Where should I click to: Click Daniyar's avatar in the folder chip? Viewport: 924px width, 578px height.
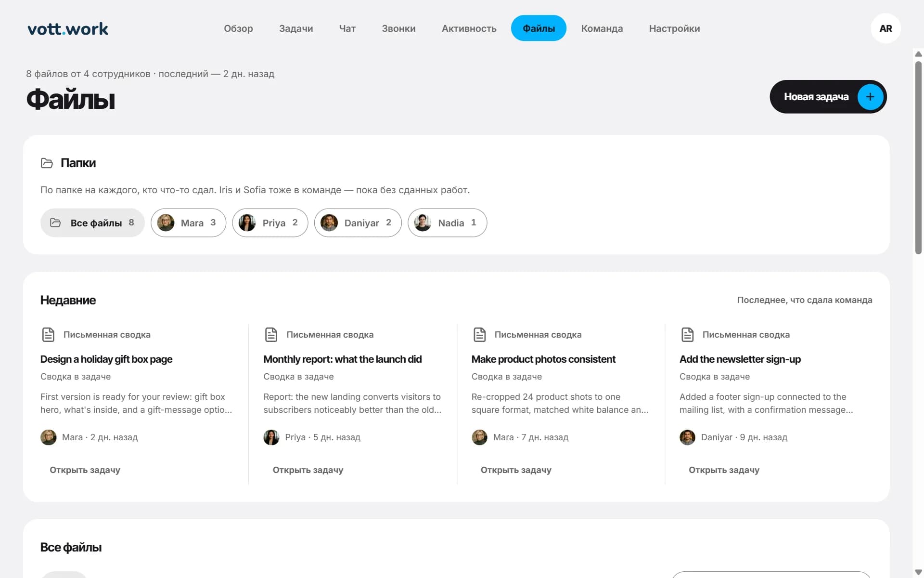[329, 223]
